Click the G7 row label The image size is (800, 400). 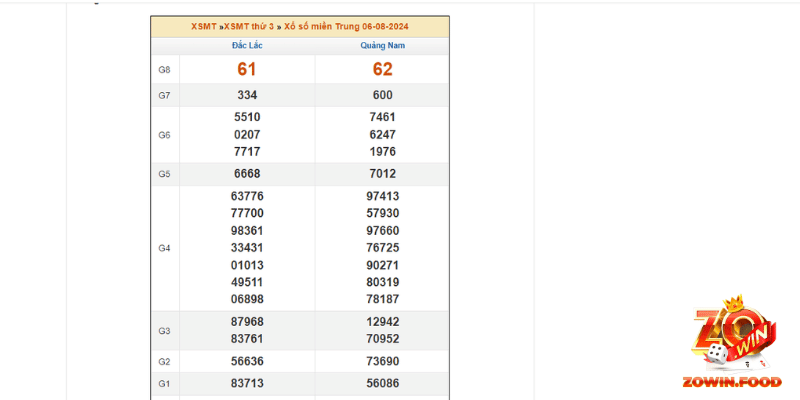pos(165,95)
